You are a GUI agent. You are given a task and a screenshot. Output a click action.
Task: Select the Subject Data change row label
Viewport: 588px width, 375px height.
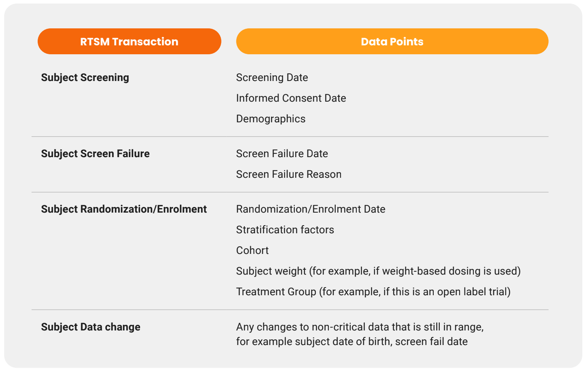point(91,327)
